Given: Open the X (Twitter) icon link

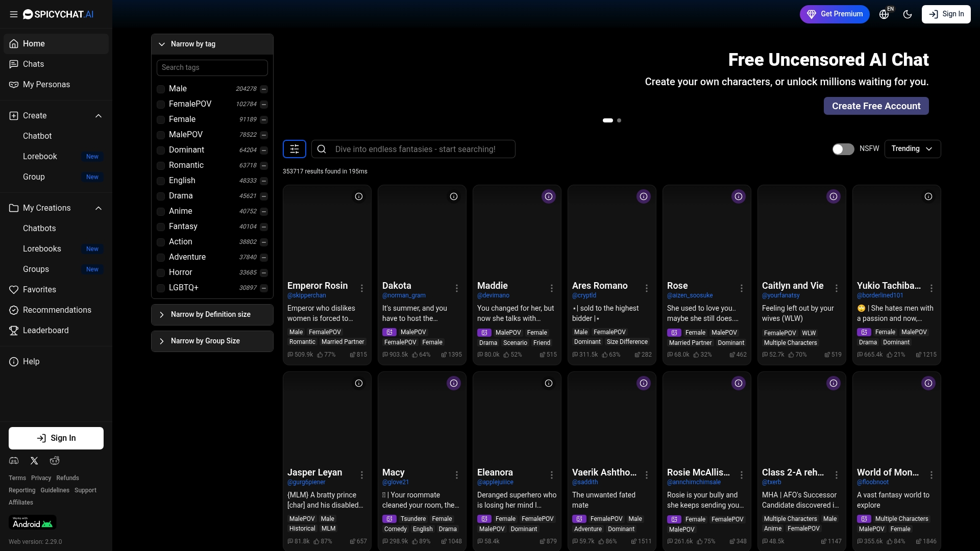Looking at the screenshot, I should point(34,461).
